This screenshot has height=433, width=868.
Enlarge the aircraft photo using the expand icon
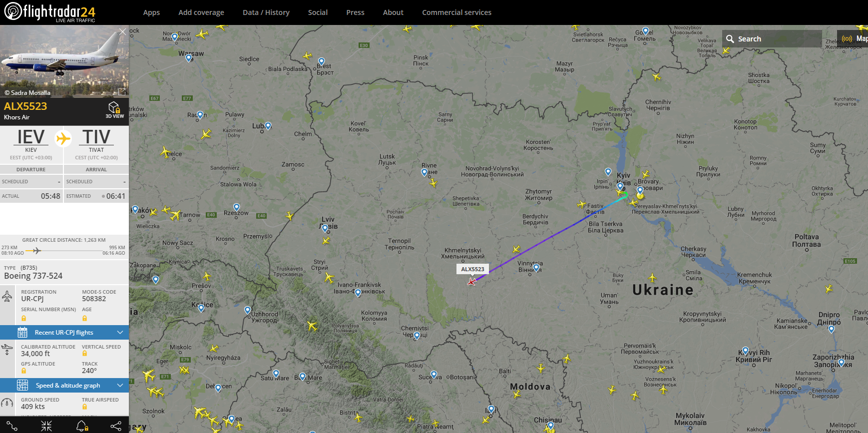(122, 91)
